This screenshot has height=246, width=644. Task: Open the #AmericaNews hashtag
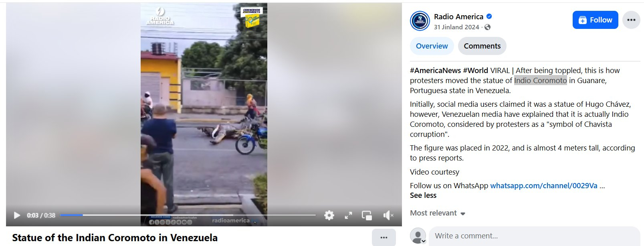click(x=435, y=71)
